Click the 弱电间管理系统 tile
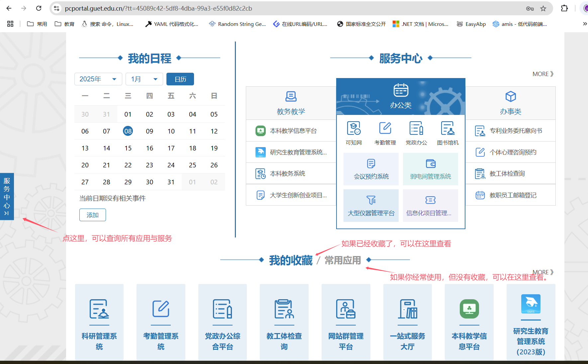Image resolution: width=588 pixels, height=364 pixels. point(431,169)
